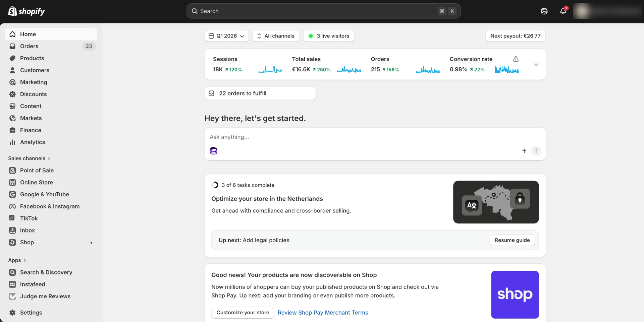This screenshot has height=322, width=644.
Task: Open the Customers section
Action: pos(51,70)
